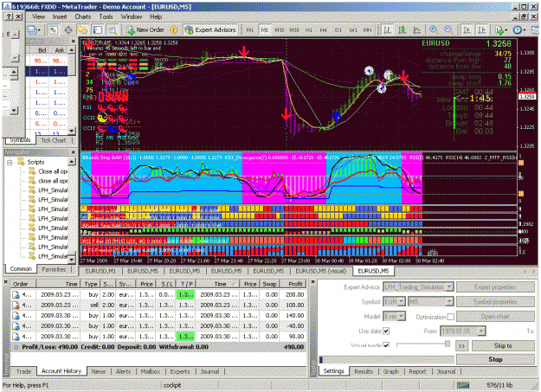Open the Model dropdown
The image size is (541, 392).
click(402, 317)
